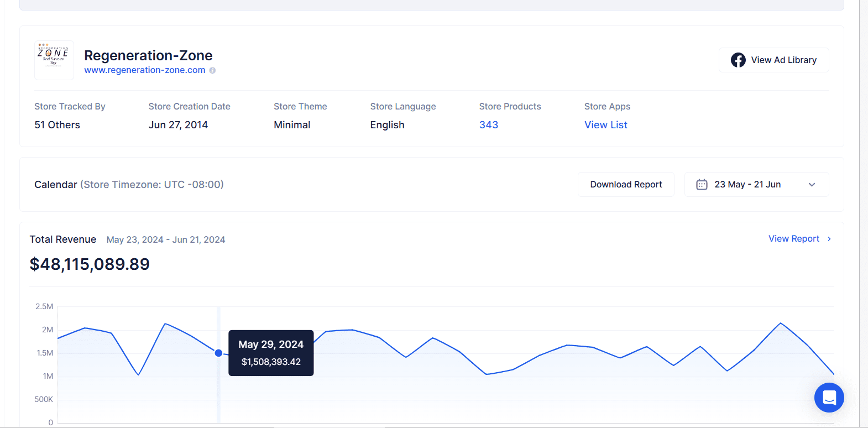This screenshot has width=868, height=428.
Task: Expand the 23 May - 21 Jun date range
Action: pyautogui.click(x=757, y=185)
